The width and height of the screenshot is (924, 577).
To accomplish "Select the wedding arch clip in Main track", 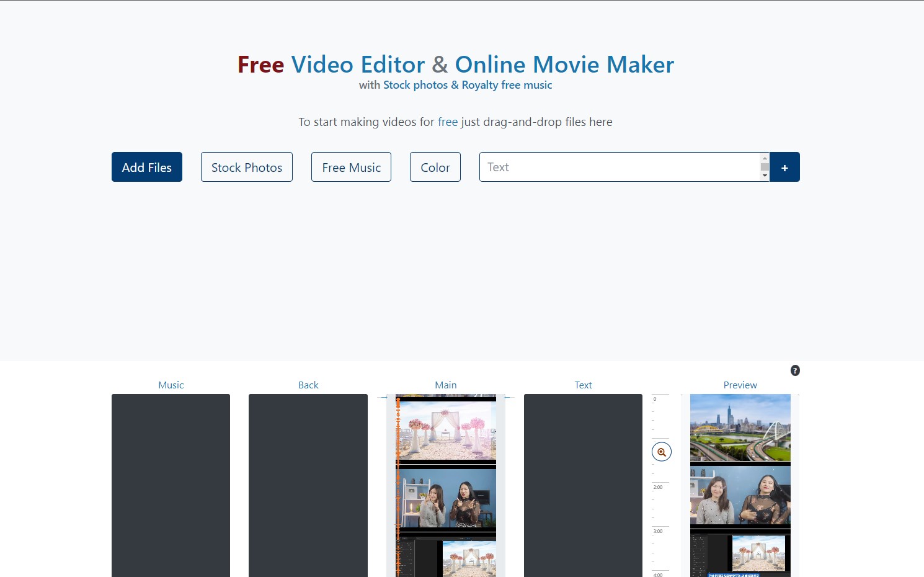I will click(x=447, y=431).
